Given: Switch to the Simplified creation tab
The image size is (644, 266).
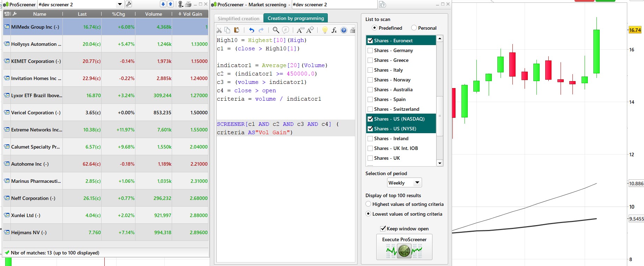Looking at the screenshot, I should (238, 19).
